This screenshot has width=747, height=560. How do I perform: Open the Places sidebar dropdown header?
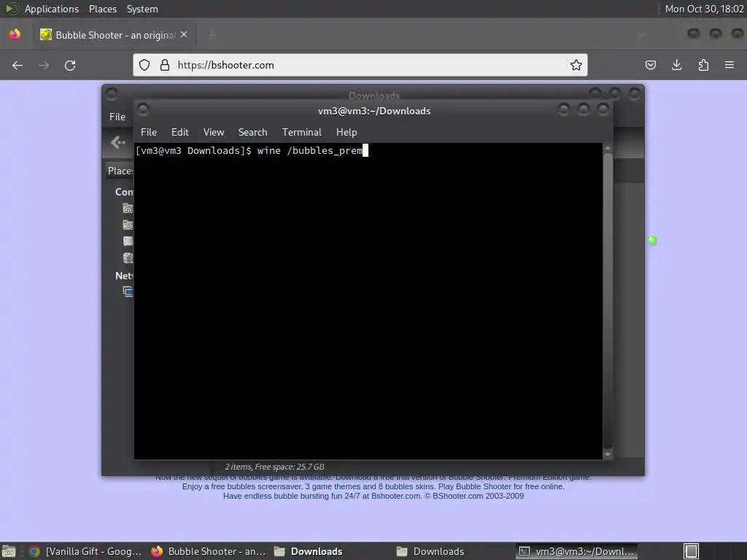[120, 171]
